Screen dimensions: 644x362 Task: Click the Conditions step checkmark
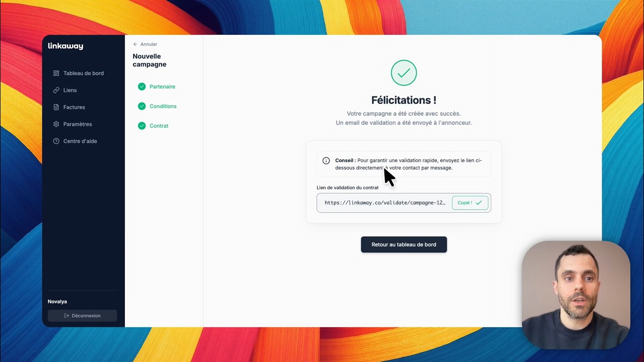(x=142, y=106)
